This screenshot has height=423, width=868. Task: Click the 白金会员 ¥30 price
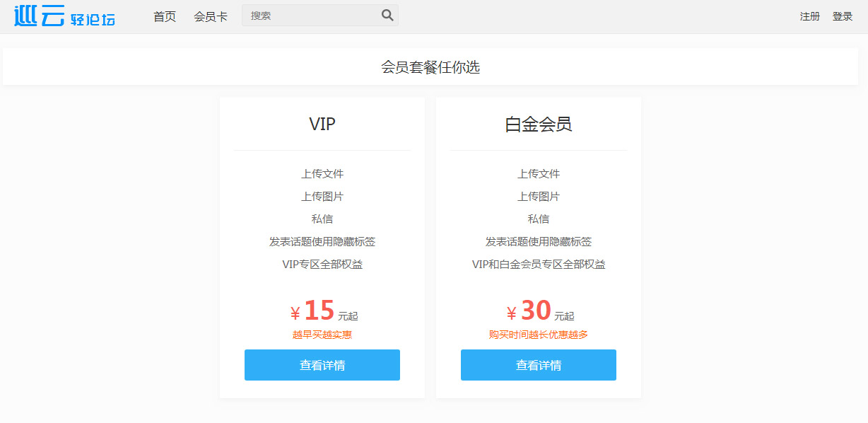[540, 311]
